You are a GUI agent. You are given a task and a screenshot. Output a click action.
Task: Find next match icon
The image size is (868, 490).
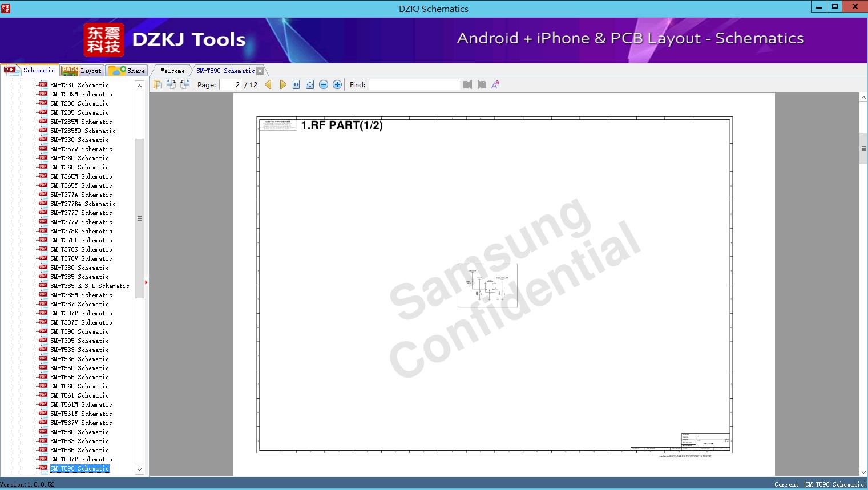482,84
